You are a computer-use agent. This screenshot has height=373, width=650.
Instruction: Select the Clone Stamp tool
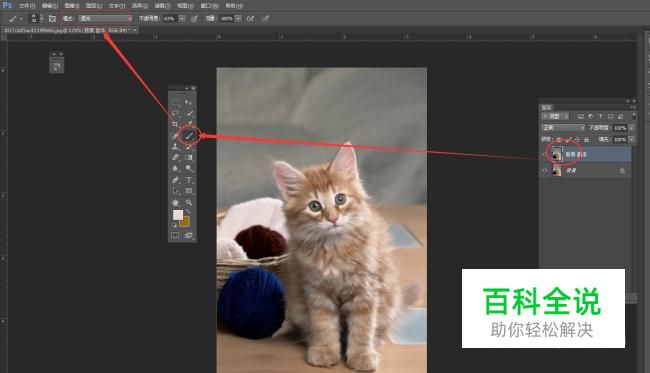[175, 146]
